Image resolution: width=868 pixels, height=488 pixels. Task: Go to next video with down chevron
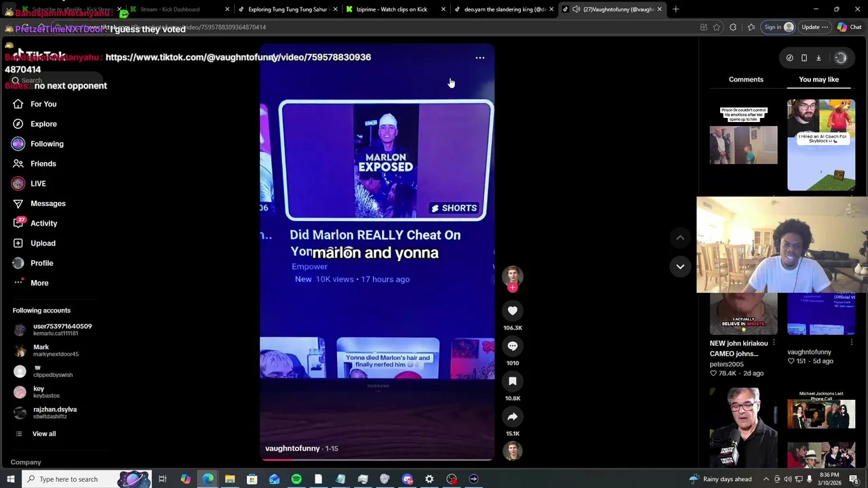[680, 266]
